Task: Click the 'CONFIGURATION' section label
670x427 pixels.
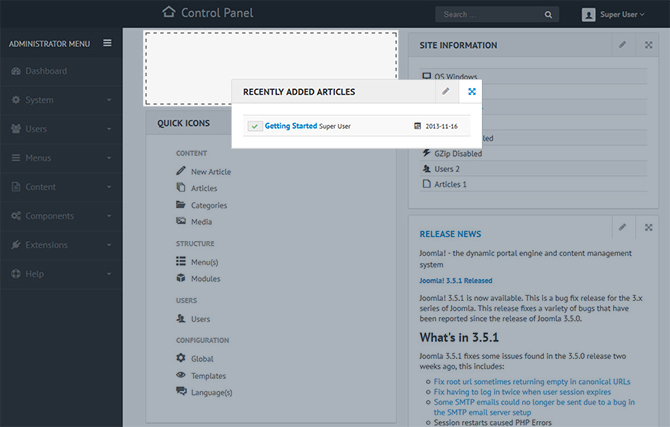Action: pyautogui.click(x=203, y=340)
